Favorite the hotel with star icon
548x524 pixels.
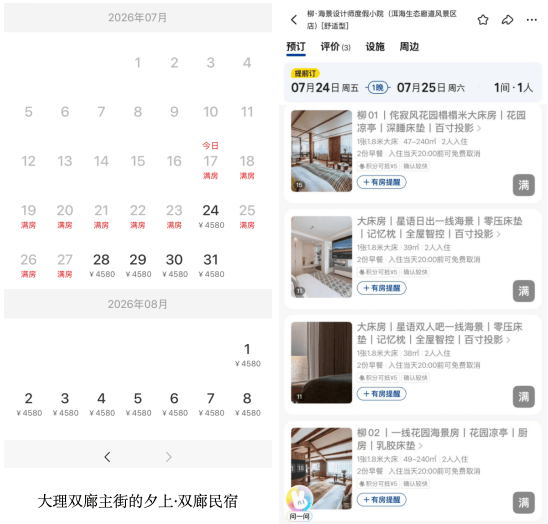coord(483,20)
